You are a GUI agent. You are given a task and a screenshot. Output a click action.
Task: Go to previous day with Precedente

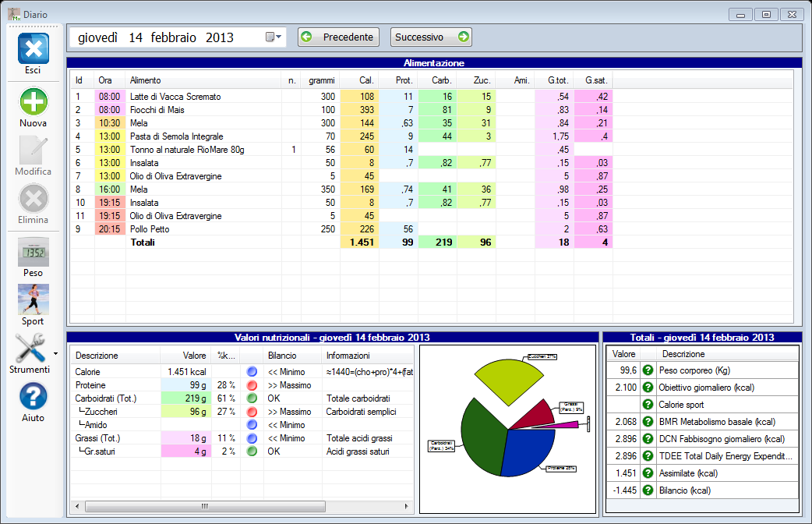[x=339, y=37]
